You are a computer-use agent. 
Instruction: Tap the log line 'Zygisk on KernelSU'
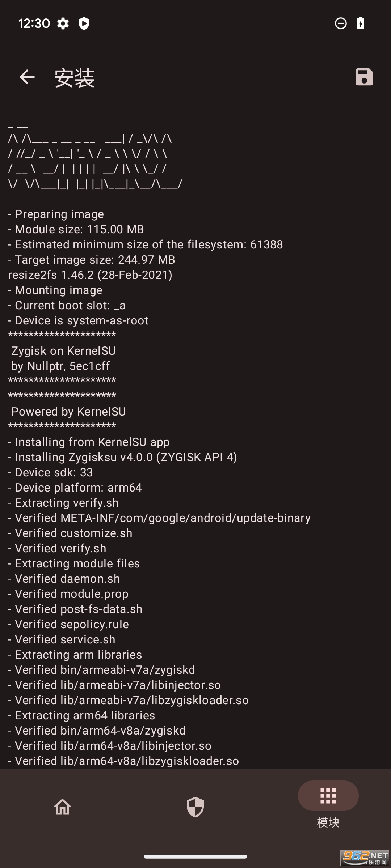coord(63,351)
